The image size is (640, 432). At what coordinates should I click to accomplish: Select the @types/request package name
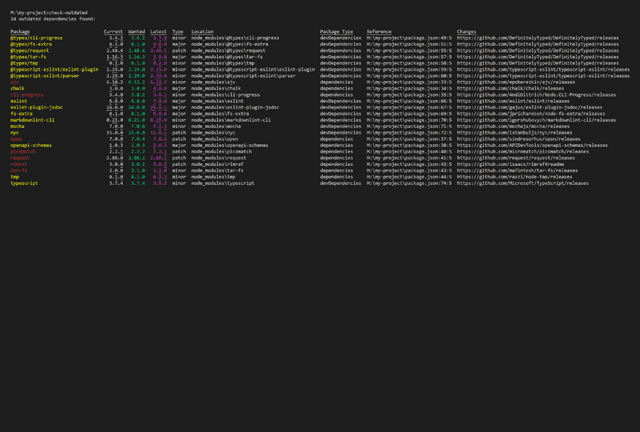[x=30, y=51]
